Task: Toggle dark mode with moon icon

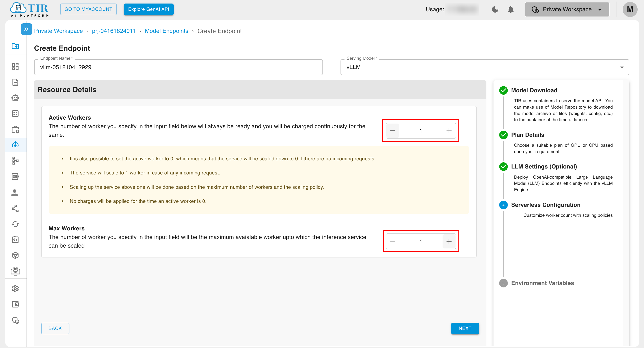Action: (495, 9)
